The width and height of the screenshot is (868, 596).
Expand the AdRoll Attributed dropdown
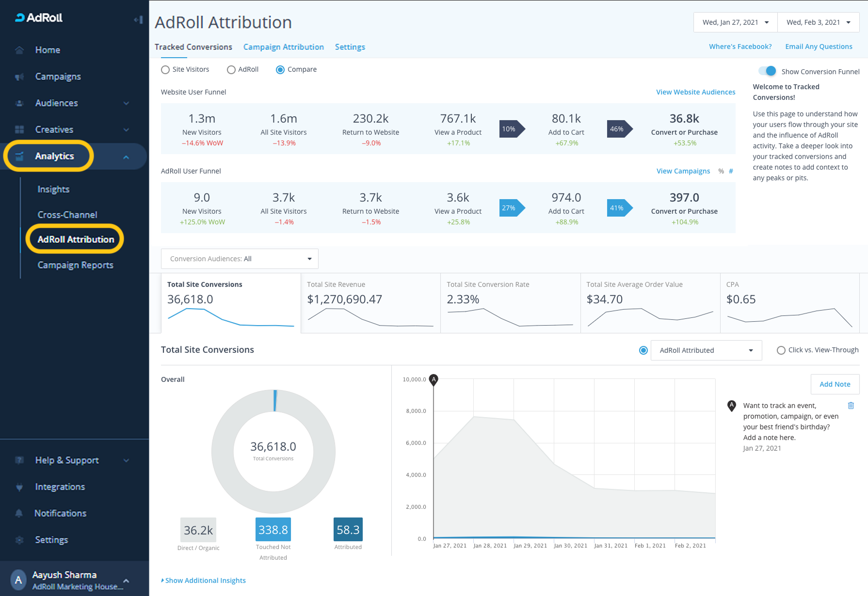point(706,350)
